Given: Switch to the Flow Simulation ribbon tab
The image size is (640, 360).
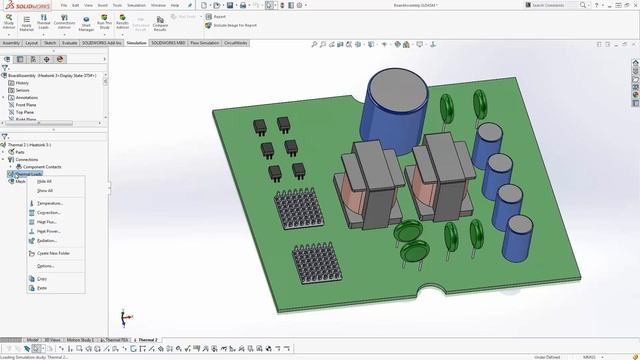Looking at the screenshot, I should click(x=204, y=43).
